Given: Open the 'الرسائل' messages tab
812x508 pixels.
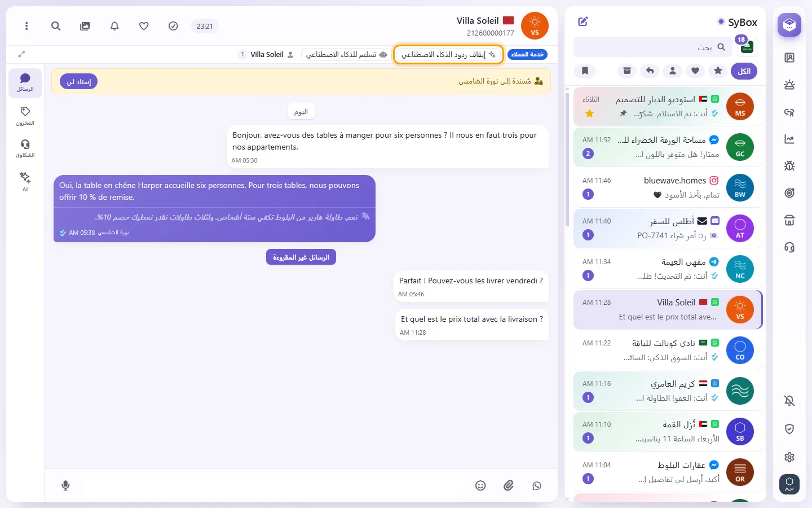Looking at the screenshot, I should tap(25, 83).
